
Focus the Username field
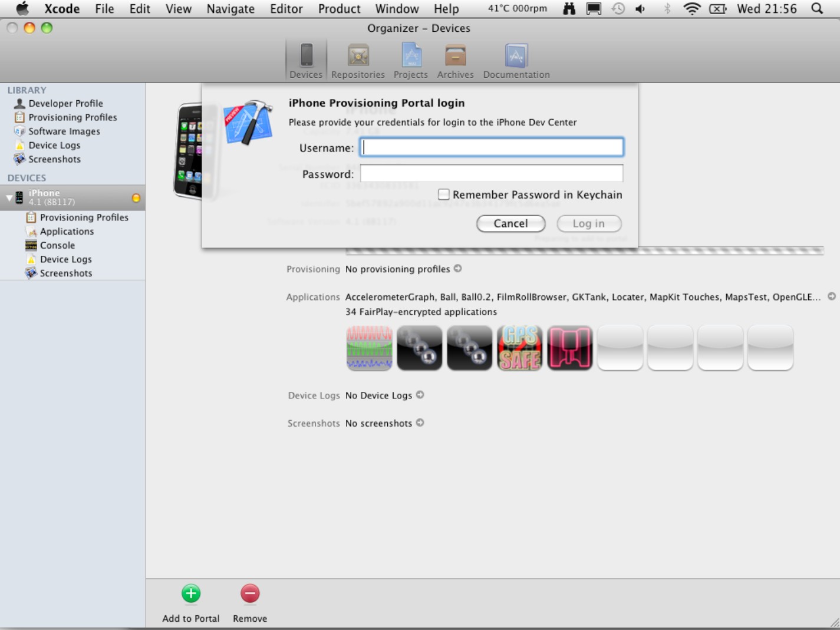point(492,147)
